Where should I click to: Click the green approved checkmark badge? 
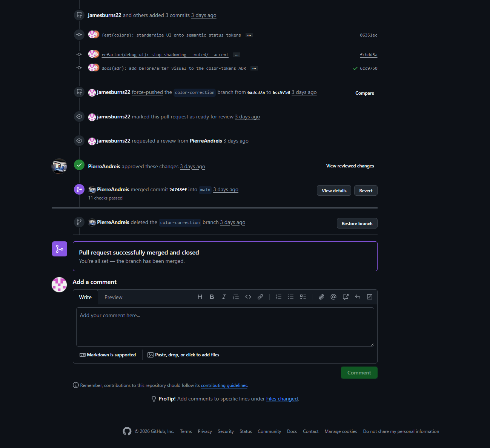pos(79,165)
